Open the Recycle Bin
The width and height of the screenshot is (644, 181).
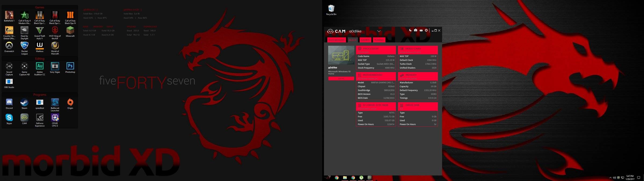[x=331, y=9]
